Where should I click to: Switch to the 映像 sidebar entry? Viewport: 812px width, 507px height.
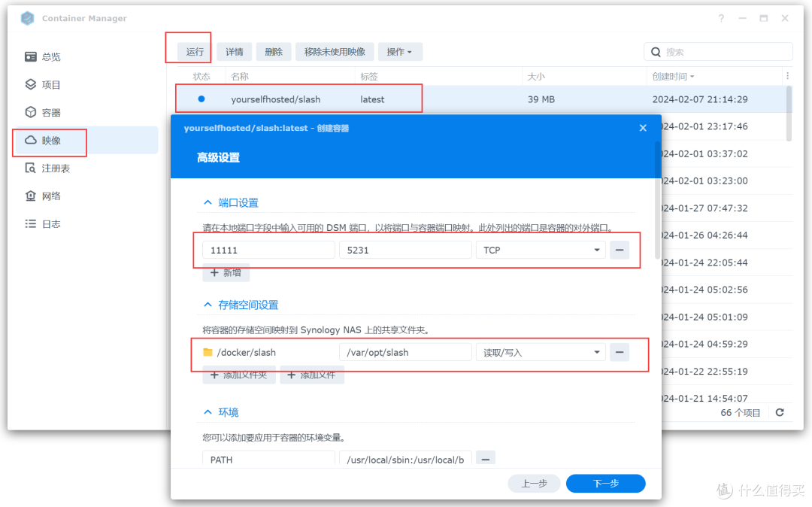[x=45, y=140]
